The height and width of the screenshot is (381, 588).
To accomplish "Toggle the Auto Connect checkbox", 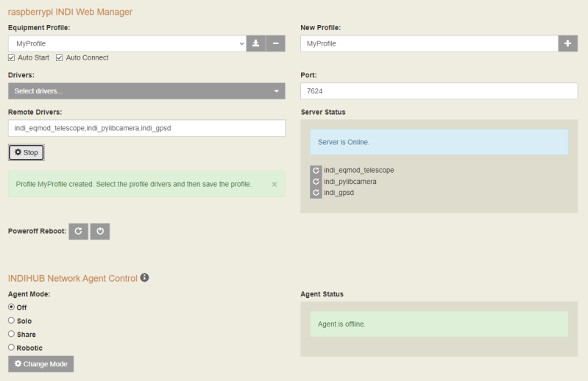I will pos(60,57).
